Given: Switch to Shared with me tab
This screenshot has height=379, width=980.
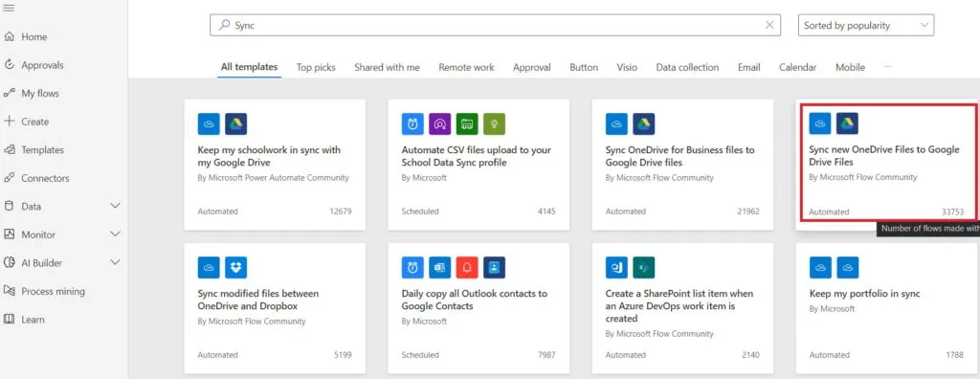Looking at the screenshot, I should (387, 67).
